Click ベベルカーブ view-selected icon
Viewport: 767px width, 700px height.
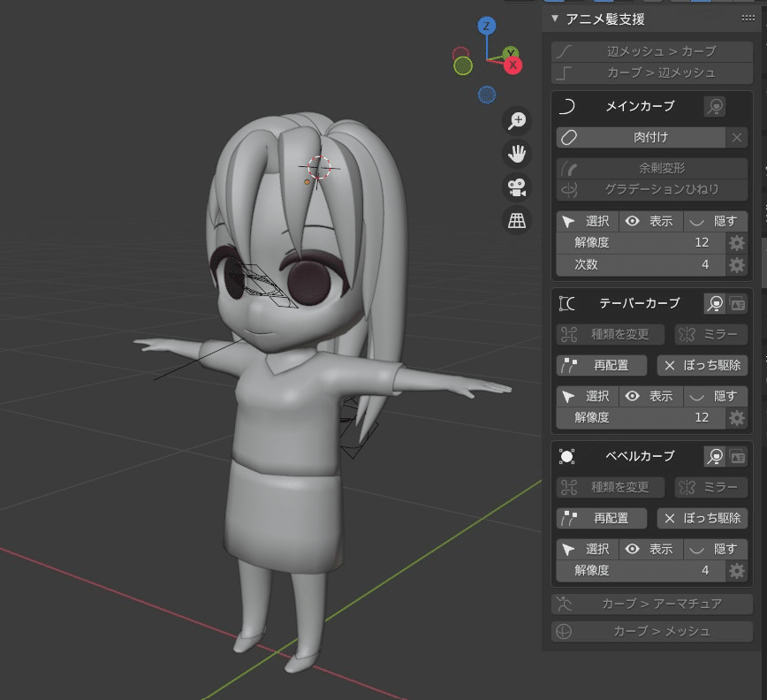tap(715, 456)
